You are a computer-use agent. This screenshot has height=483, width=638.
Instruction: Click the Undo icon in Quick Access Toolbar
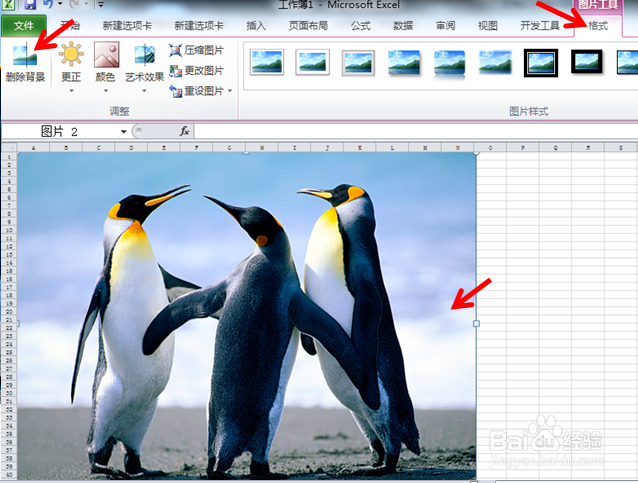(x=48, y=4)
